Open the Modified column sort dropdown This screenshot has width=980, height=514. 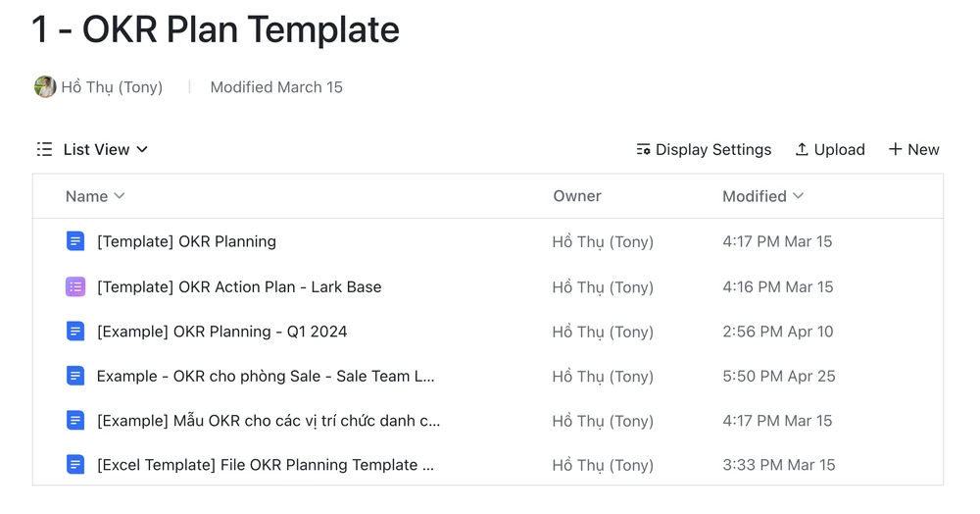(798, 196)
